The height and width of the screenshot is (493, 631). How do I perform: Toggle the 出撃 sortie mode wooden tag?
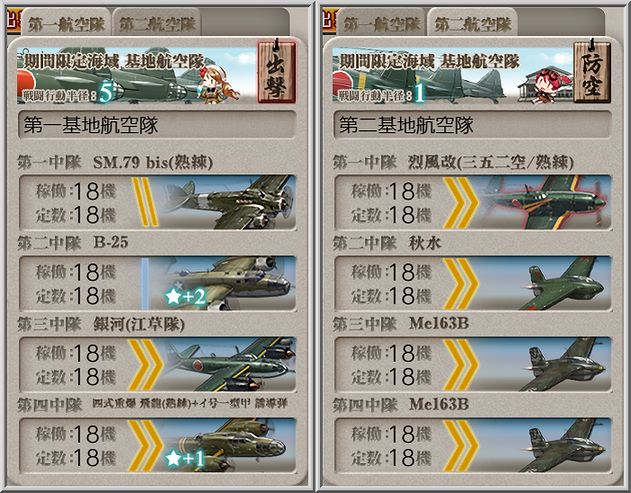(x=277, y=72)
